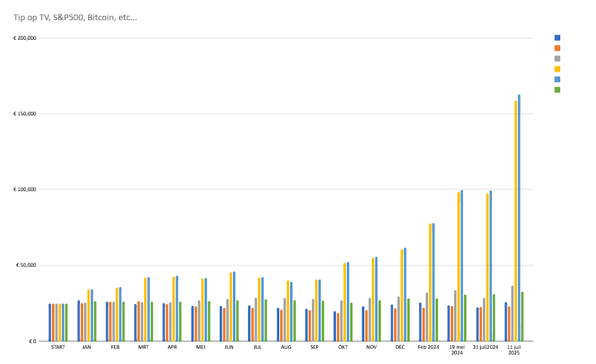Select the light blue bar for MRT
596x364 pixels.
click(x=148, y=309)
